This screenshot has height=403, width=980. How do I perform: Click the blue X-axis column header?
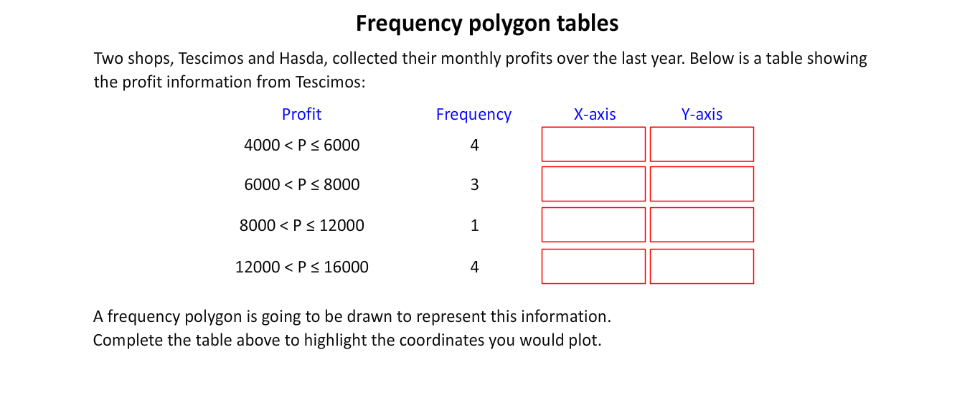595,114
